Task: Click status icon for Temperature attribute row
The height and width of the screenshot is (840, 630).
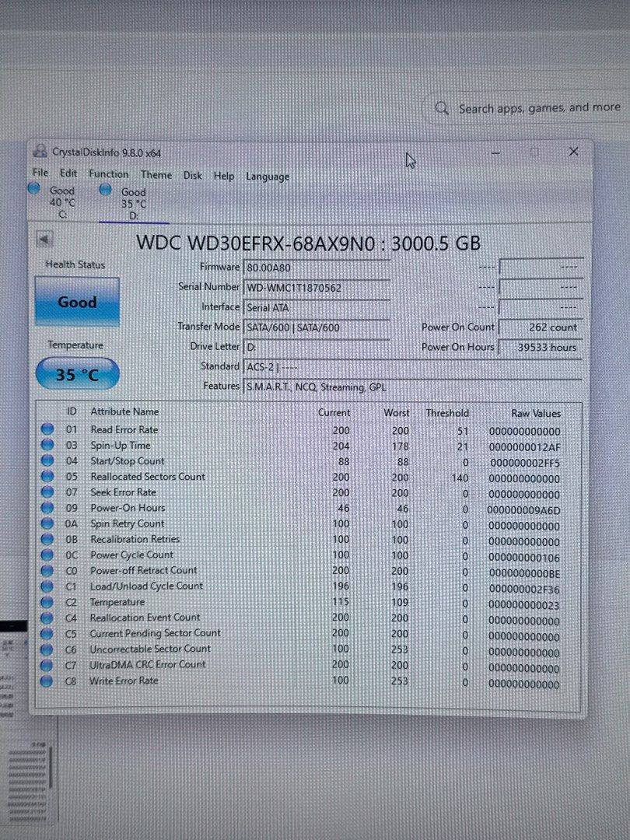Action: [x=47, y=601]
